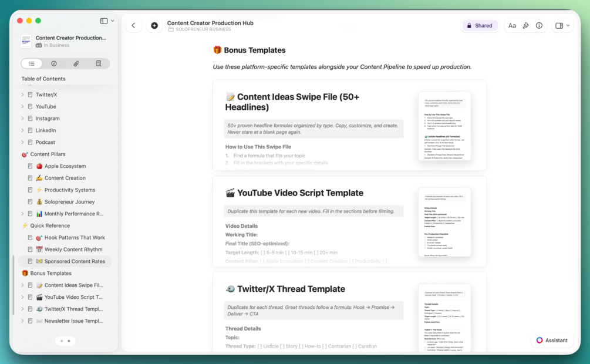Switch to Table of Contents tab
Viewport: 590px width, 364px height.
tap(32, 63)
